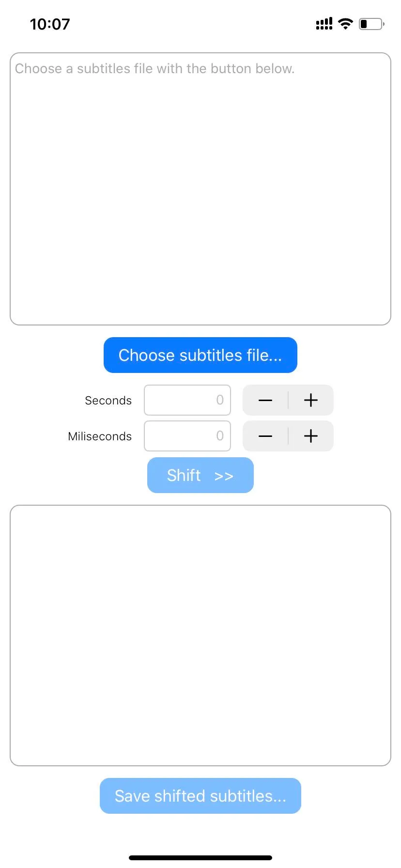Open the Choose subtitles file picker
401x868 pixels.
point(200,355)
